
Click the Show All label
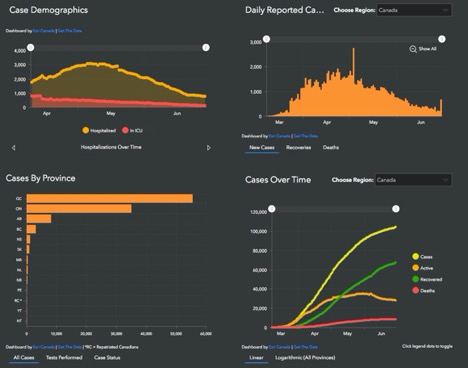pyautogui.click(x=427, y=49)
